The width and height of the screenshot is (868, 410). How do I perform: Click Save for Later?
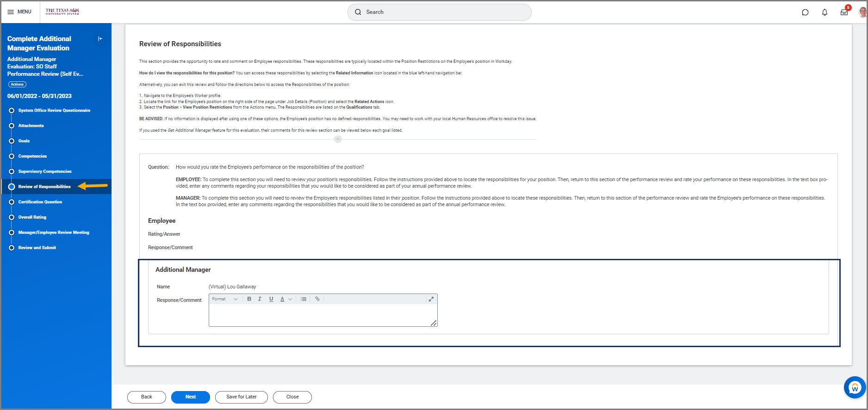(241, 397)
